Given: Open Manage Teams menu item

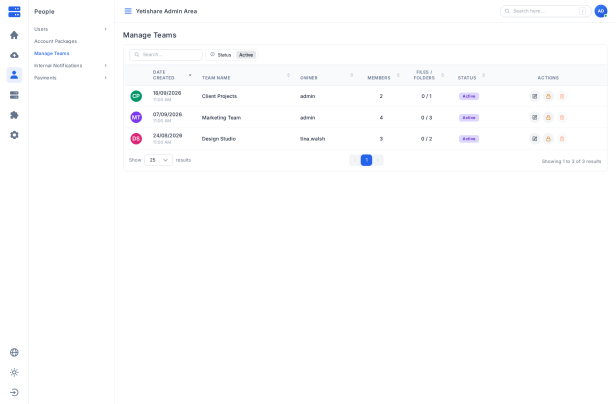Looking at the screenshot, I should click(51, 53).
